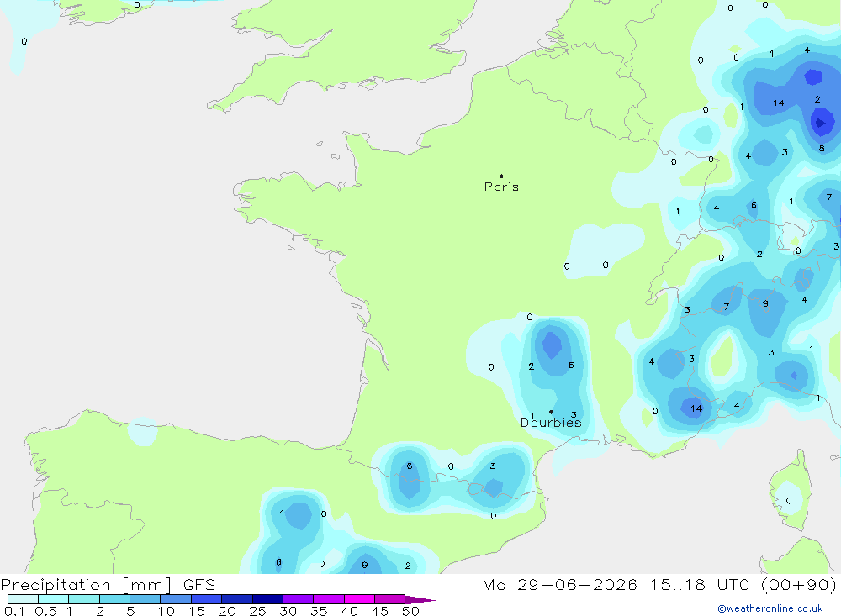Viewport: 841px width, 616px height.
Task: Click the legend scale label '20'
Action: [x=227, y=611]
